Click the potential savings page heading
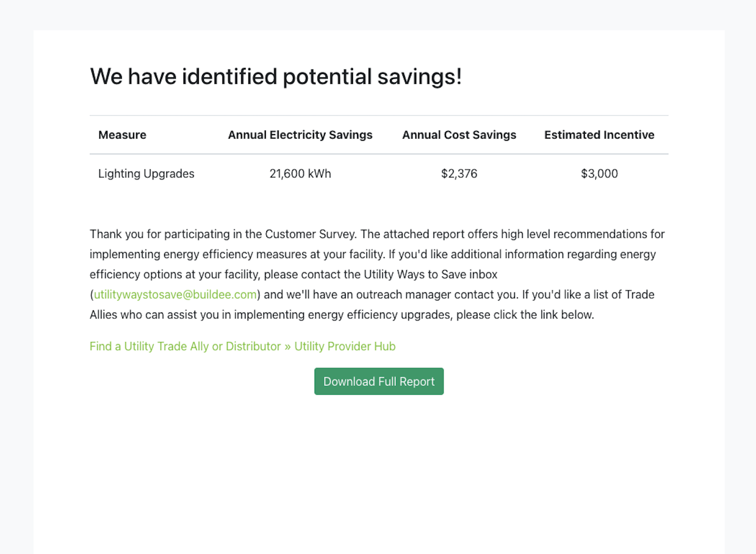Screen dimensions: 756x554 [x=276, y=76]
